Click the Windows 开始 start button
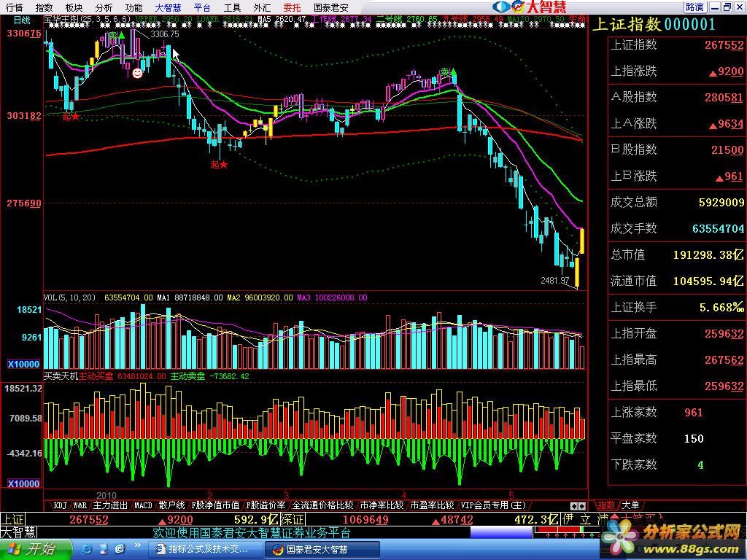The image size is (747, 560). pyautogui.click(x=35, y=549)
